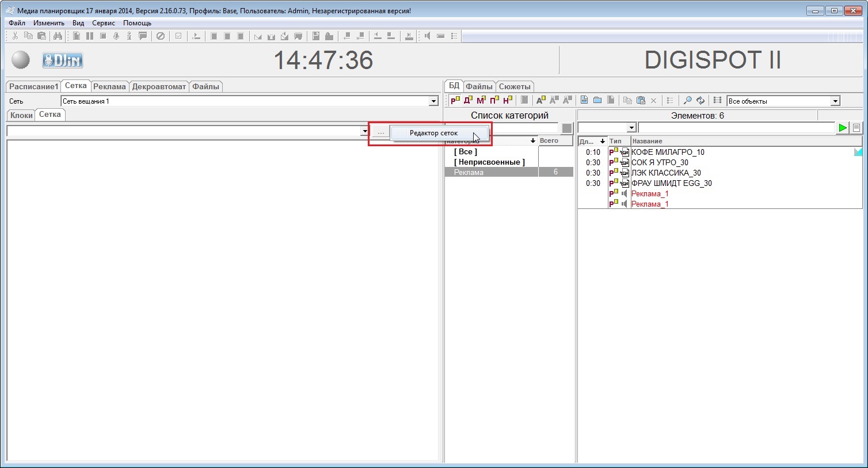Sort by the Дл... column header

pos(593,141)
